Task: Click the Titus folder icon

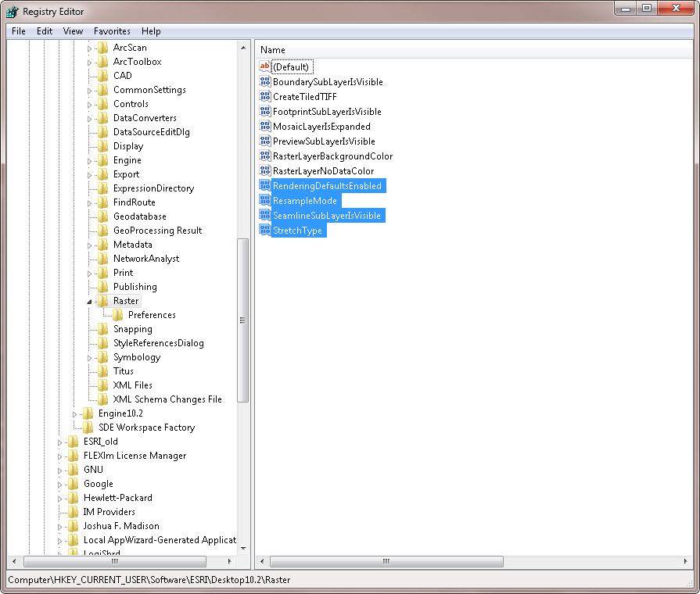Action: coord(102,371)
